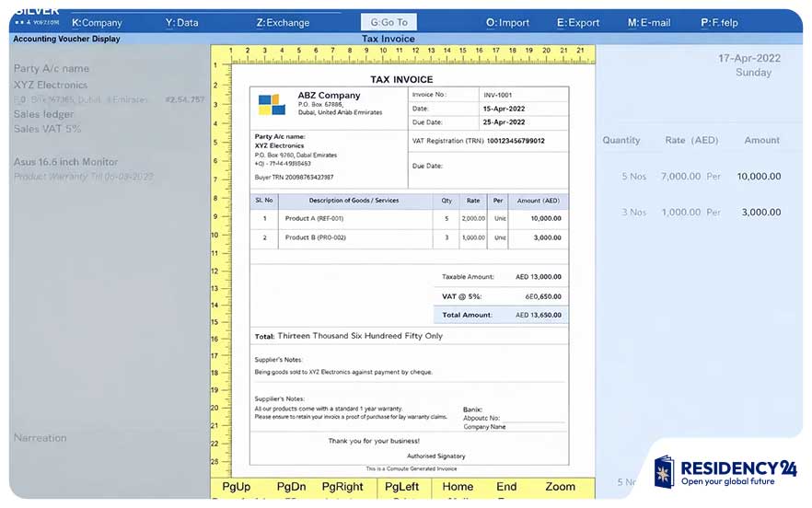Click the Rate (AED) column header
The height and width of the screenshot is (508, 812).
click(691, 140)
